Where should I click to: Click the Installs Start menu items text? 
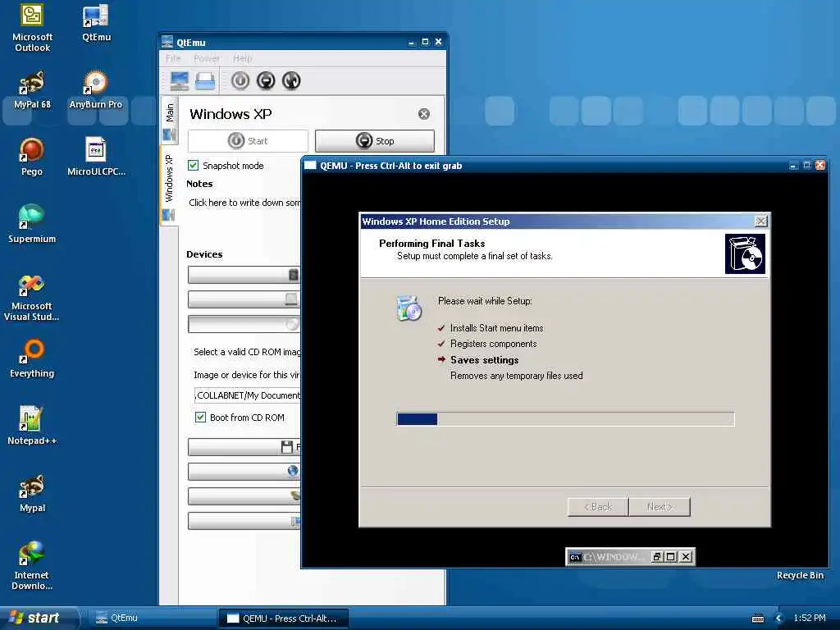tap(496, 328)
